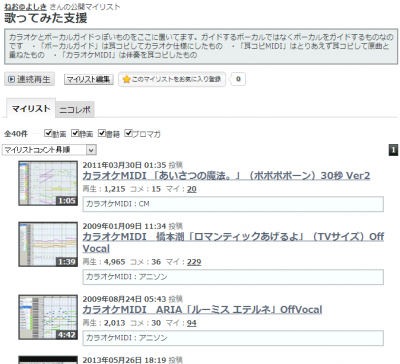Click the favorite count bubble showing 0
Viewport: 400px width, 364px height.
238,79
